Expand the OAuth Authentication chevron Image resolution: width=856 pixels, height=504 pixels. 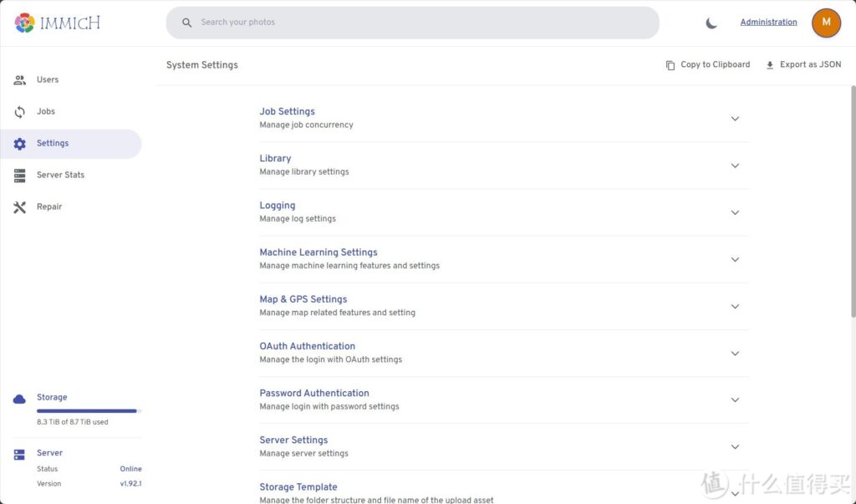pos(735,354)
